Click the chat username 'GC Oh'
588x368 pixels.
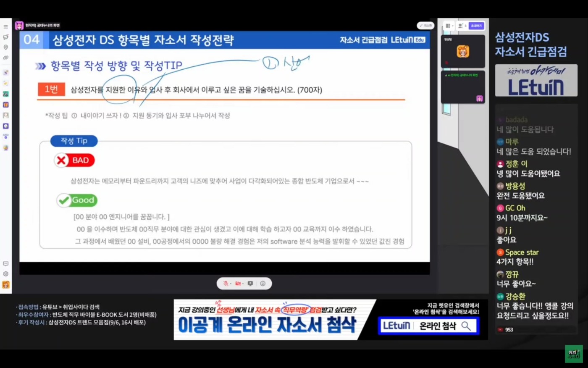pos(515,208)
